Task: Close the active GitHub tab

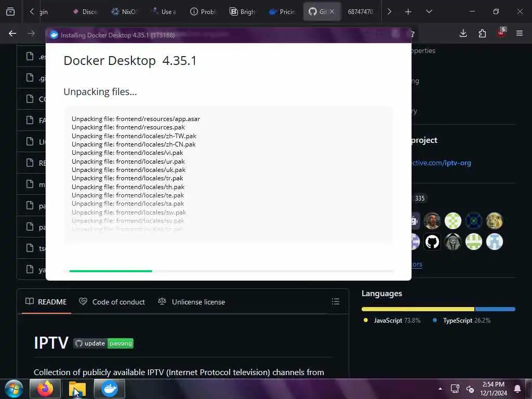Action: pos(332,11)
